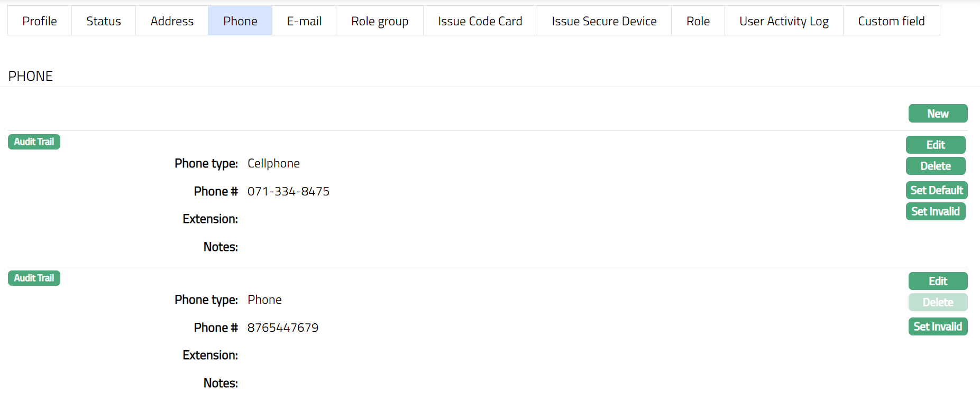Image resolution: width=980 pixels, height=402 pixels.
Task: Edit the 8765447679 phone entry
Action: [x=938, y=281]
